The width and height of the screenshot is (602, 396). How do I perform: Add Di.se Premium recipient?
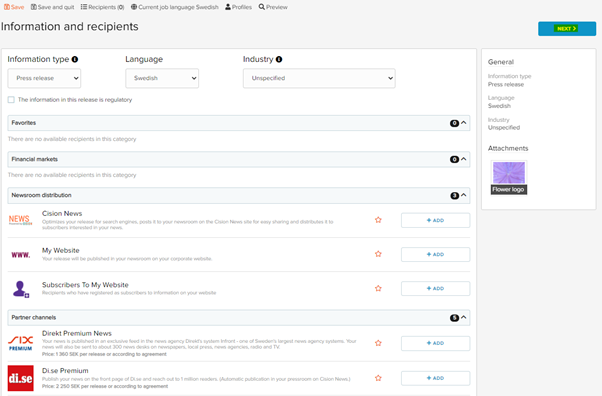pyautogui.click(x=435, y=378)
